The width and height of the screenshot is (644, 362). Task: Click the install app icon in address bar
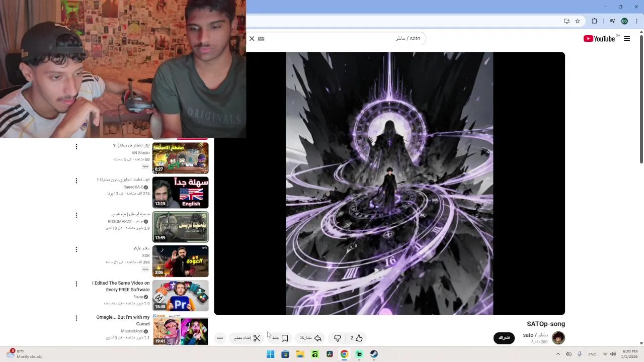(567, 21)
